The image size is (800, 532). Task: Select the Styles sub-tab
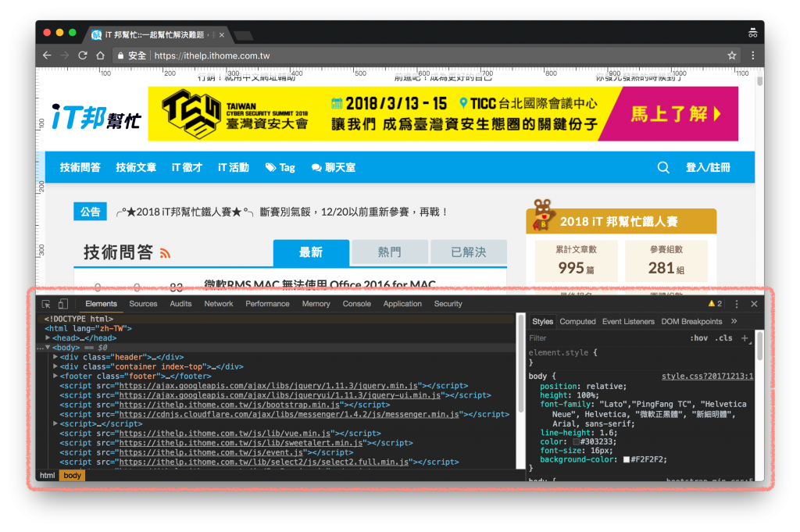point(542,321)
